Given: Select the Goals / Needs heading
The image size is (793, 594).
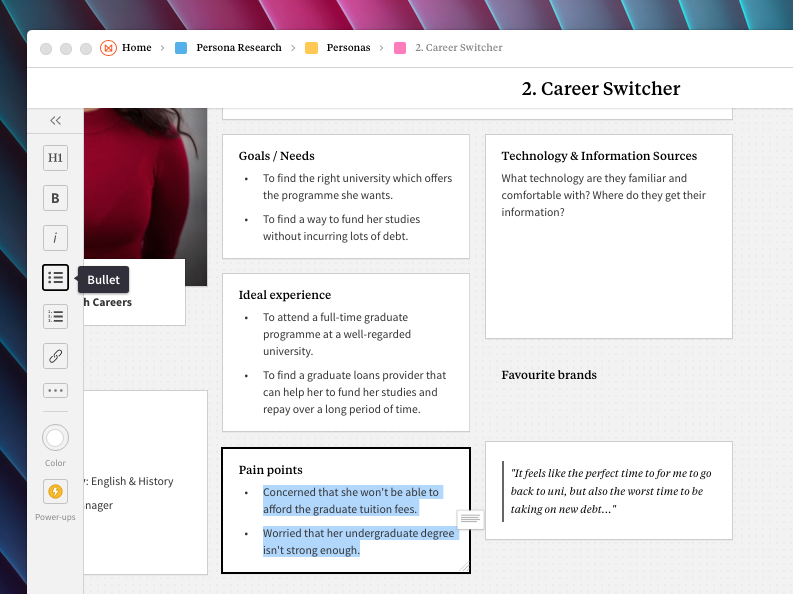Looking at the screenshot, I should click(277, 156).
